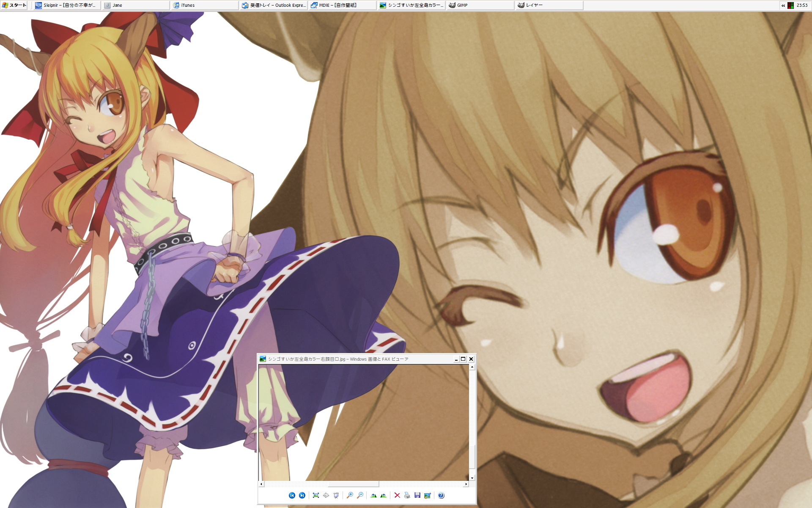
Task: Minimize the picture viewer window
Action: point(456,359)
